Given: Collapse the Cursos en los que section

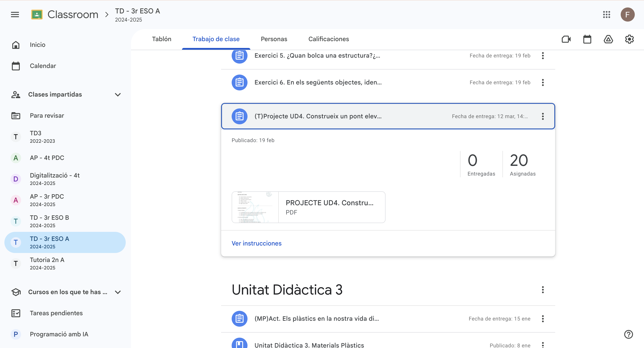Looking at the screenshot, I should pos(118,292).
